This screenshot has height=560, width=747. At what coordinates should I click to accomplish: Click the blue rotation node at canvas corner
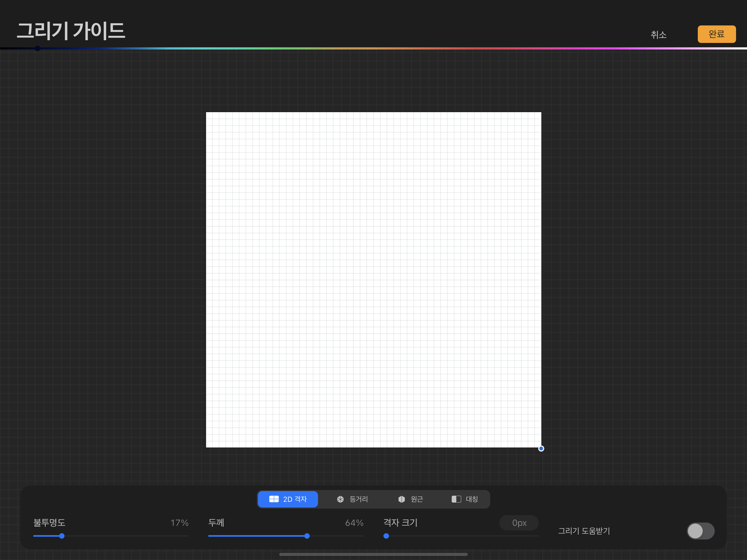[541, 448]
